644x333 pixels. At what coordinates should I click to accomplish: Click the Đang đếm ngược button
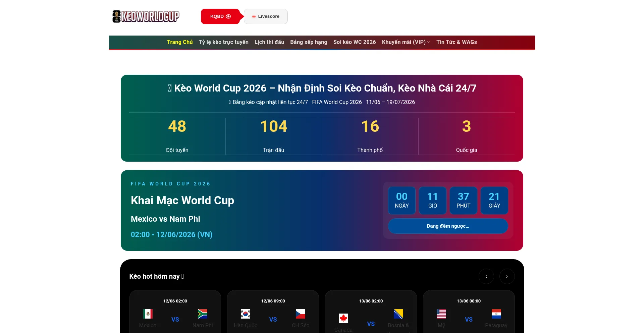coord(448,226)
